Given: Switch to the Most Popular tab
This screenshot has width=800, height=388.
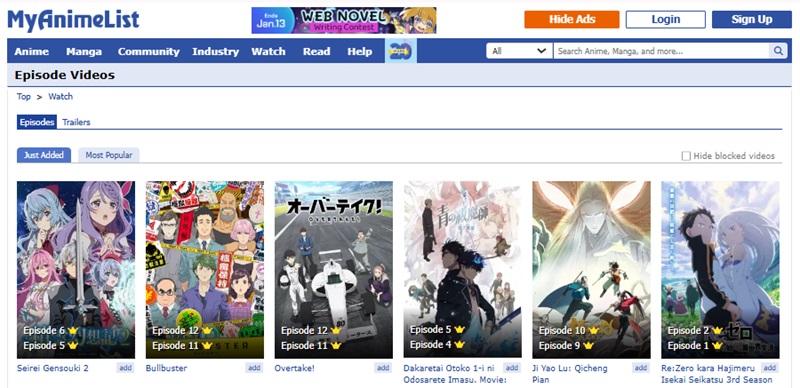Looking at the screenshot, I should 109,155.
